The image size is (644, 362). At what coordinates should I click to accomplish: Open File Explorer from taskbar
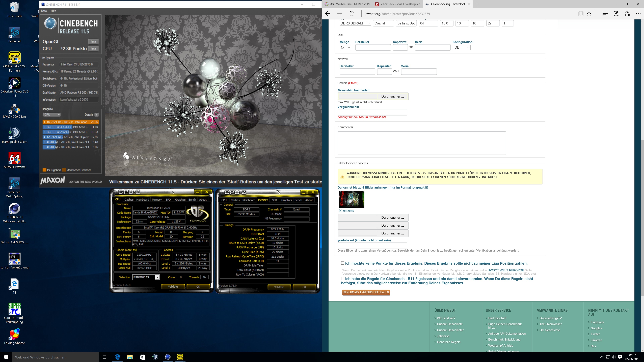click(130, 357)
